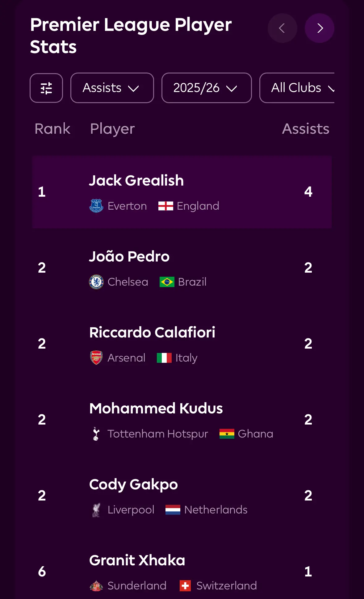Image resolution: width=364 pixels, height=599 pixels.
Task: Click the Arsenal club crest
Action: [x=96, y=358]
